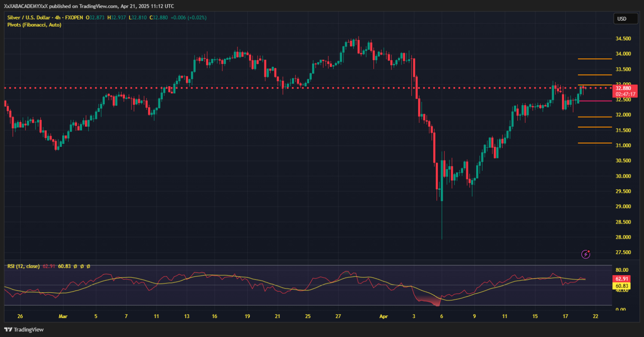Click the high value H32.937
Viewport: 644px width, 337px height.
click(x=117, y=18)
